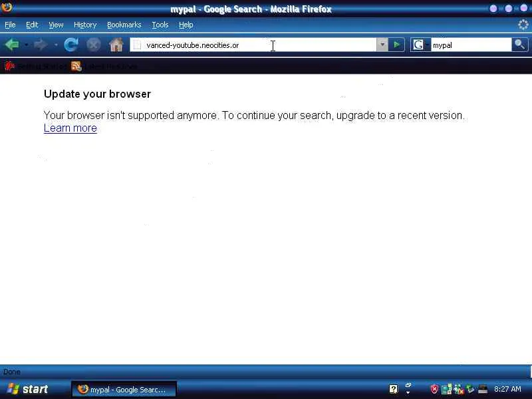The width and height of the screenshot is (532, 399).
Task: Follow the Learn more link
Action: point(70,128)
